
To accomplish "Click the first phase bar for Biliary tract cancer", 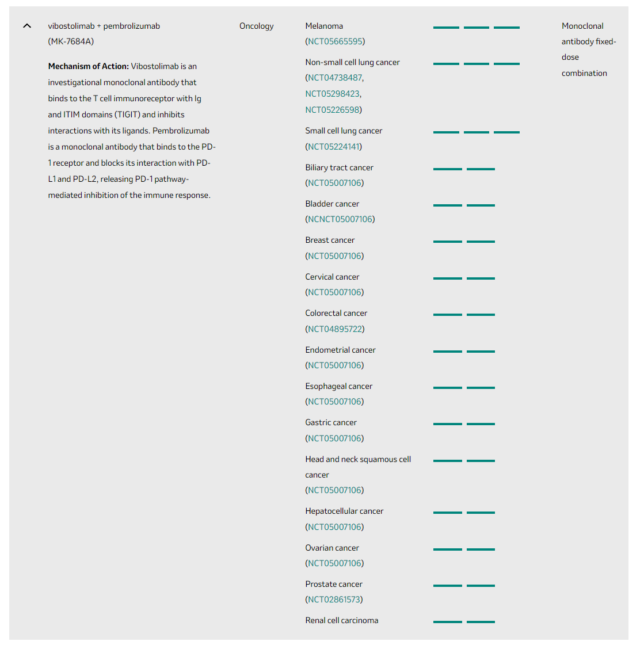I will 447,169.
